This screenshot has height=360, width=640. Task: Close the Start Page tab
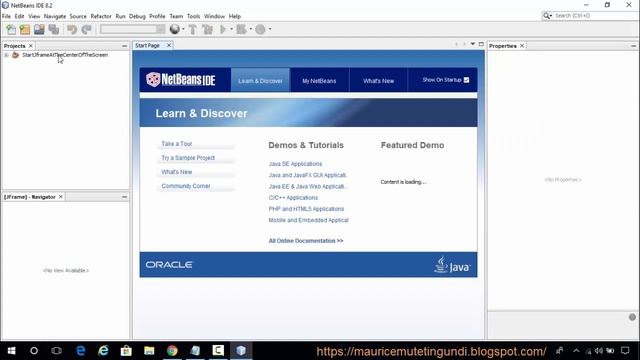(x=169, y=45)
